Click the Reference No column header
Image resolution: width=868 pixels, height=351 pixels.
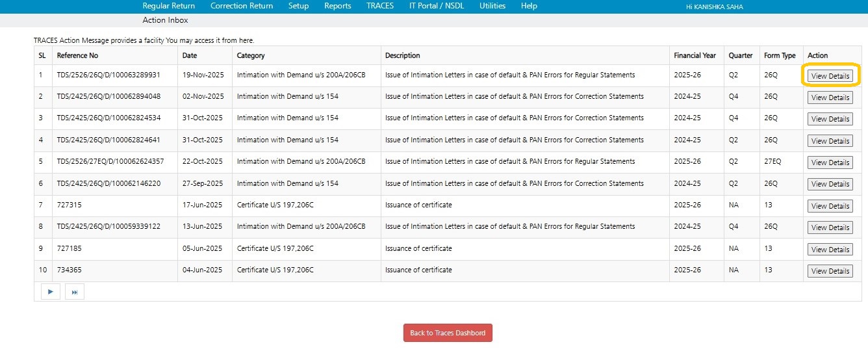[77, 55]
